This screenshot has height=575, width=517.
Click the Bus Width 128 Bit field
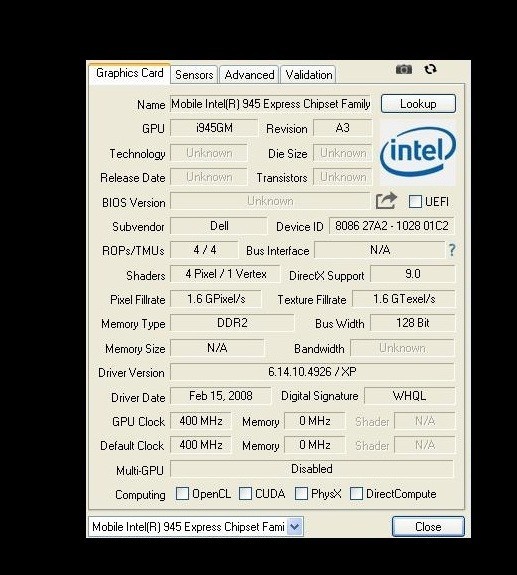pyautogui.click(x=412, y=323)
